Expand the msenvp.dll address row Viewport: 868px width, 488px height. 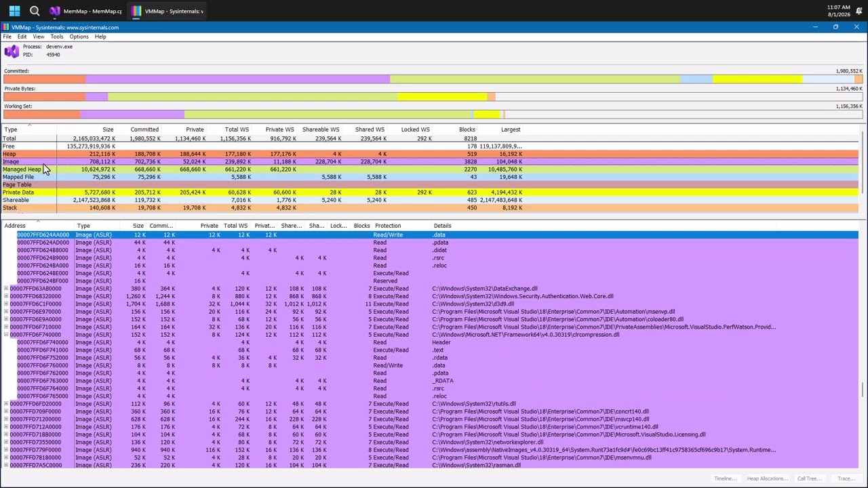click(x=6, y=312)
